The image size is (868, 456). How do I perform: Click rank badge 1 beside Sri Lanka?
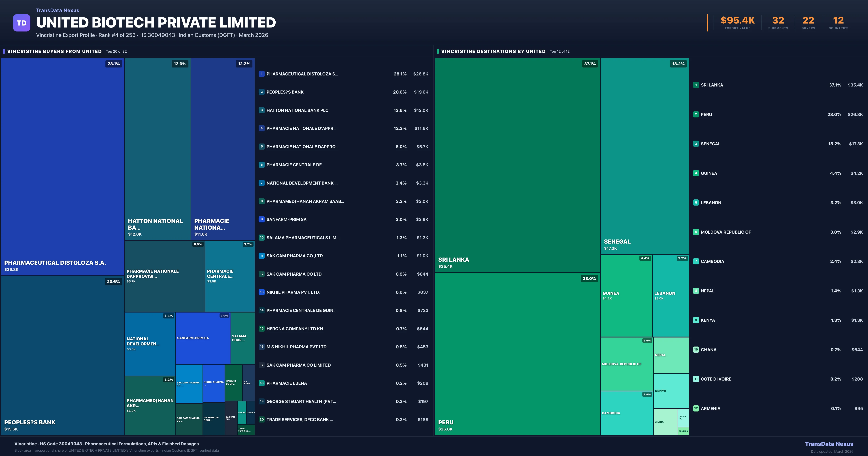tap(696, 85)
